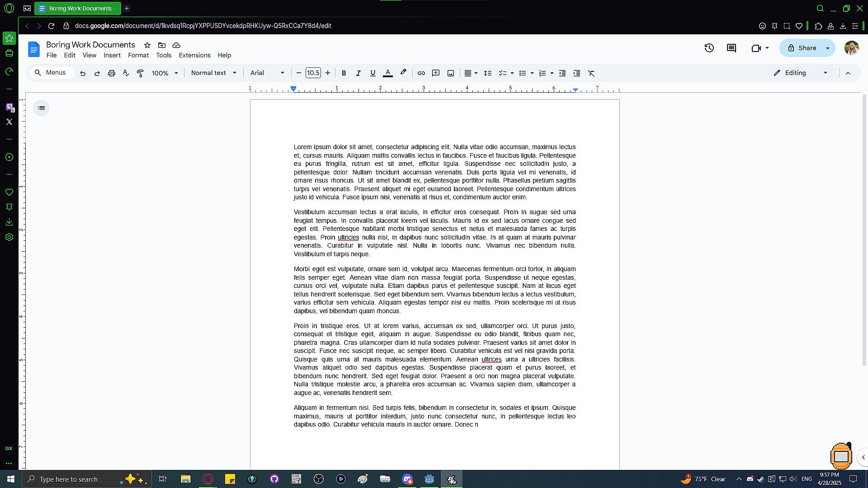Click the font size input field
The height and width of the screenshot is (488, 868).
313,73
